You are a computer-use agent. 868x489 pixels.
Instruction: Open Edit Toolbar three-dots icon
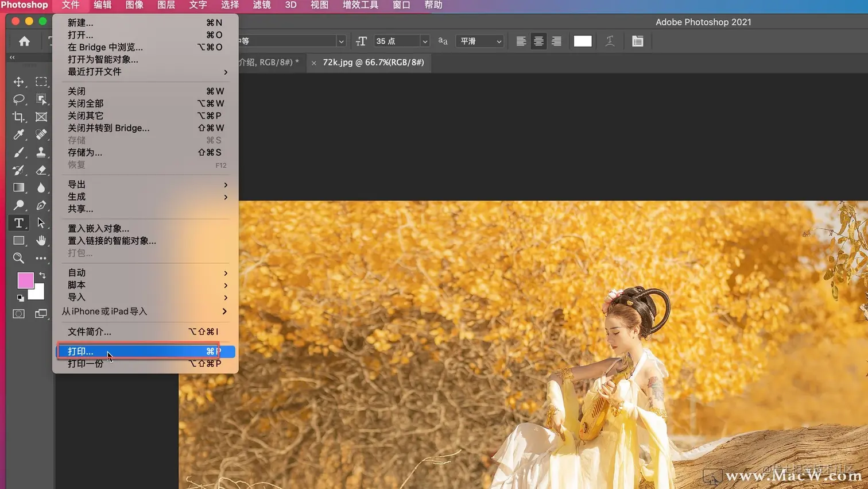[x=41, y=258]
